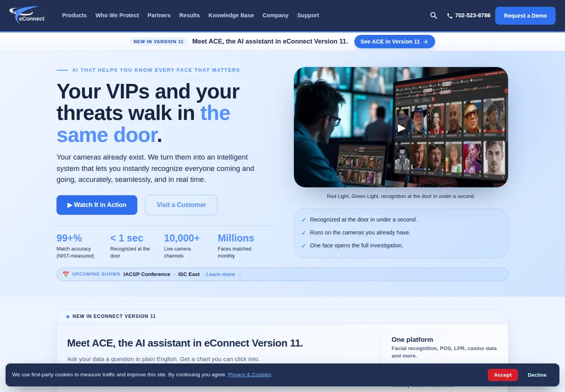Click the video caption about Red Light, Green Light
Image resolution: width=565 pixels, height=392 pixels.
tap(401, 196)
